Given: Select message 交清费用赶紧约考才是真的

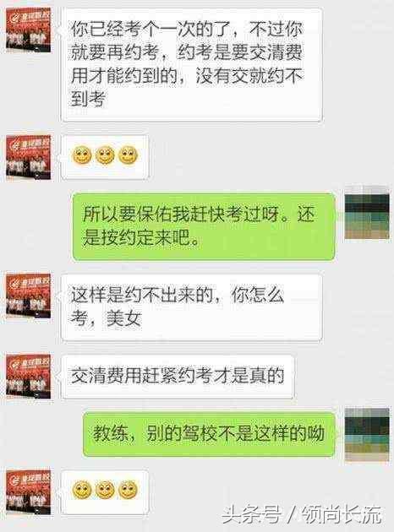Looking at the screenshot, I should pos(178,377).
